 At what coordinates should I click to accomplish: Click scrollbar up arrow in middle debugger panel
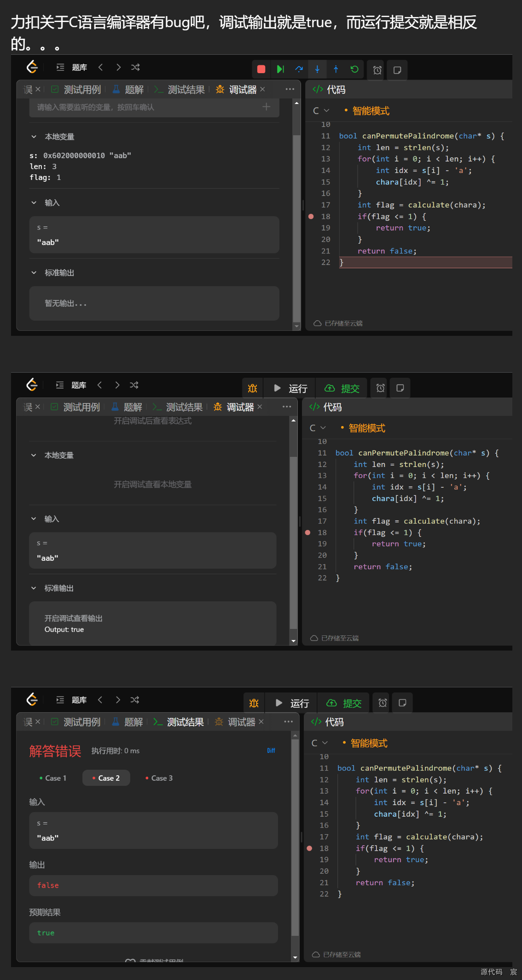coord(293,420)
